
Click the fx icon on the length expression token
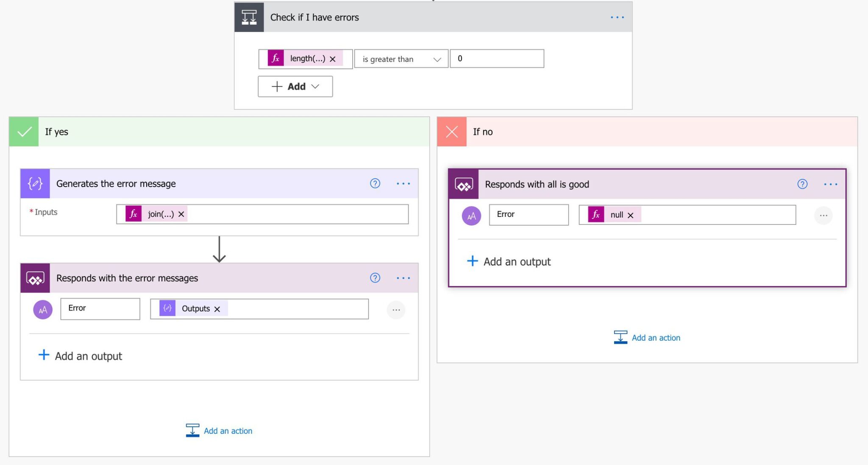click(275, 59)
